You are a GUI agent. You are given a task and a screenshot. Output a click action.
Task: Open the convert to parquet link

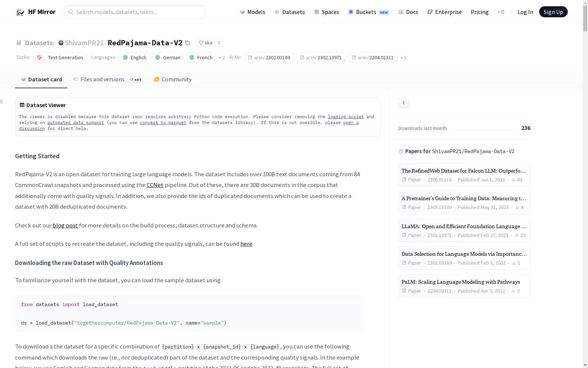[163, 123]
